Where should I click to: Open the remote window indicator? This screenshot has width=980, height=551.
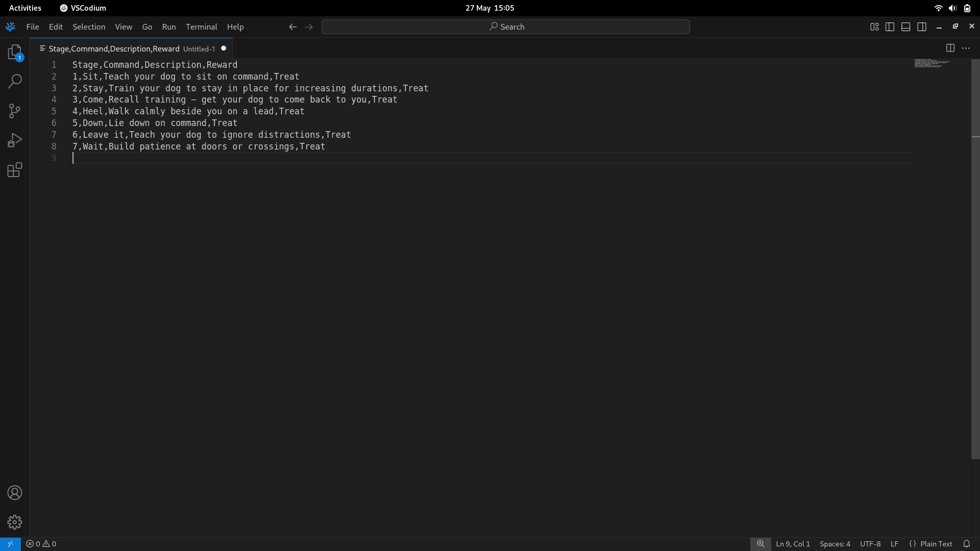pos(10,544)
